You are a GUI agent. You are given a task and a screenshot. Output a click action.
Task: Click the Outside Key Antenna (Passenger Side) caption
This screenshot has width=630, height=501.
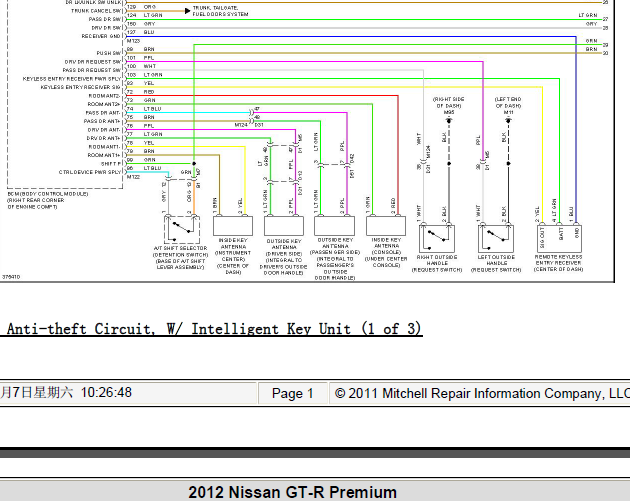[335, 259]
